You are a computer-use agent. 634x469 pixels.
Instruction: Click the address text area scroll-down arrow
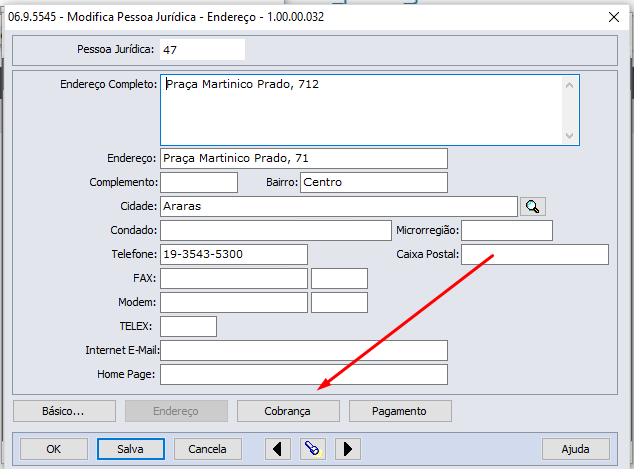point(569,135)
